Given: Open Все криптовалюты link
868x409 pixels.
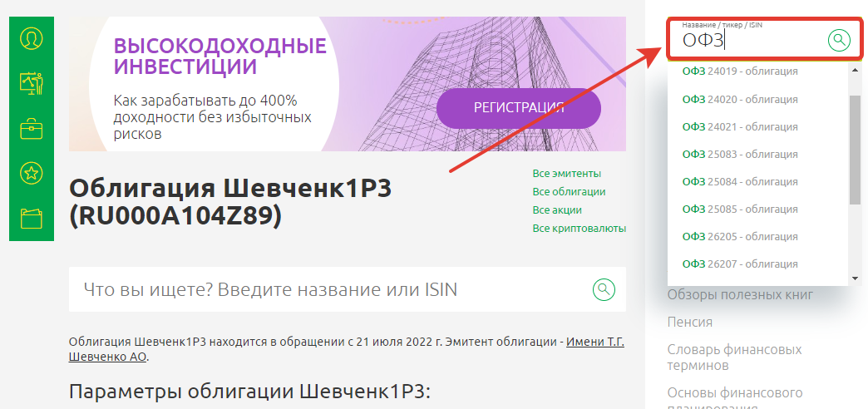Looking at the screenshot, I should click(579, 229).
